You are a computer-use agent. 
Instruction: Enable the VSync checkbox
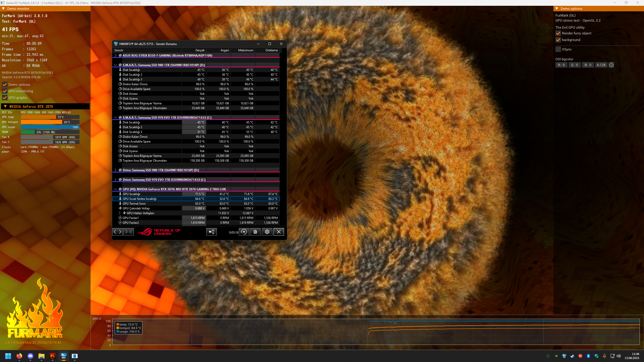coord(558,49)
